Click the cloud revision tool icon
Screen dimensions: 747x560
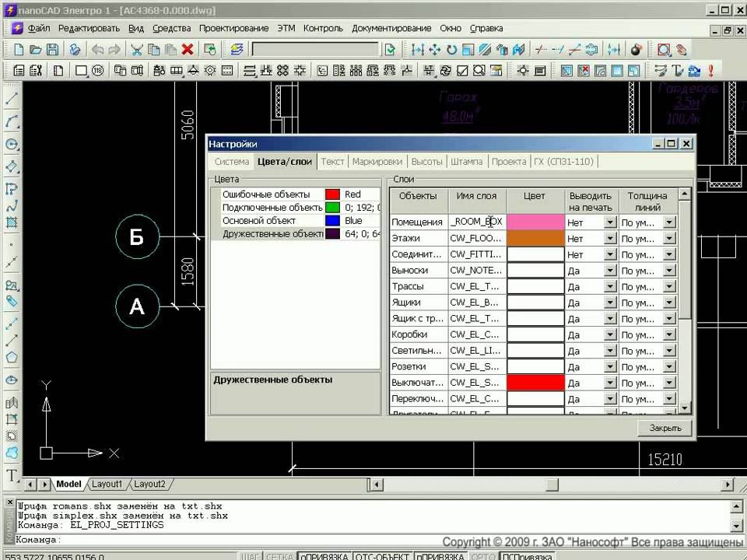(x=12, y=453)
